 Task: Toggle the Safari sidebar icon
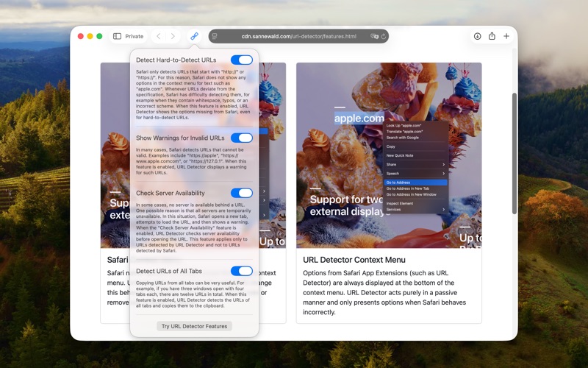[x=118, y=36]
